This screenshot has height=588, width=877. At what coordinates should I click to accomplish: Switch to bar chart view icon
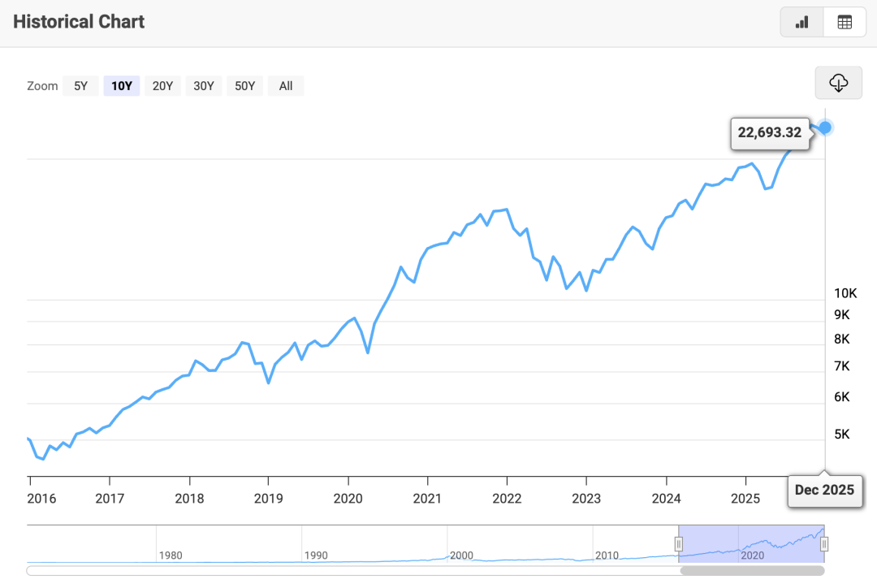pyautogui.click(x=802, y=23)
